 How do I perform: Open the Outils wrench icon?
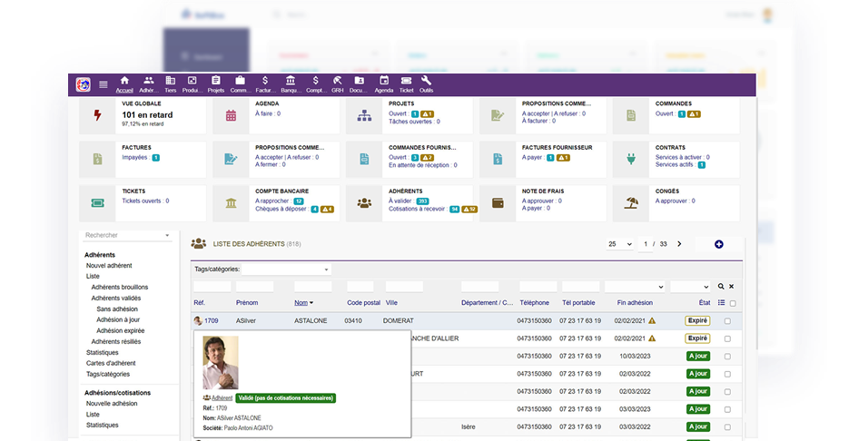[x=427, y=83]
